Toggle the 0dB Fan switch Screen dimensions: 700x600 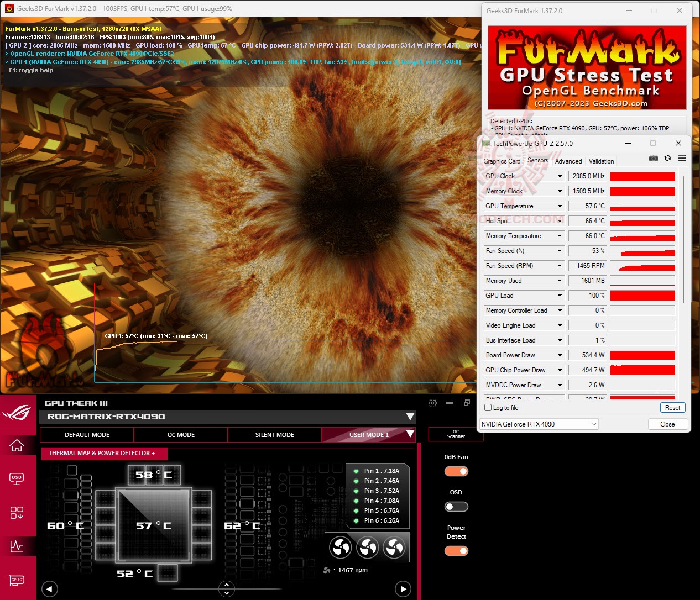(x=456, y=471)
